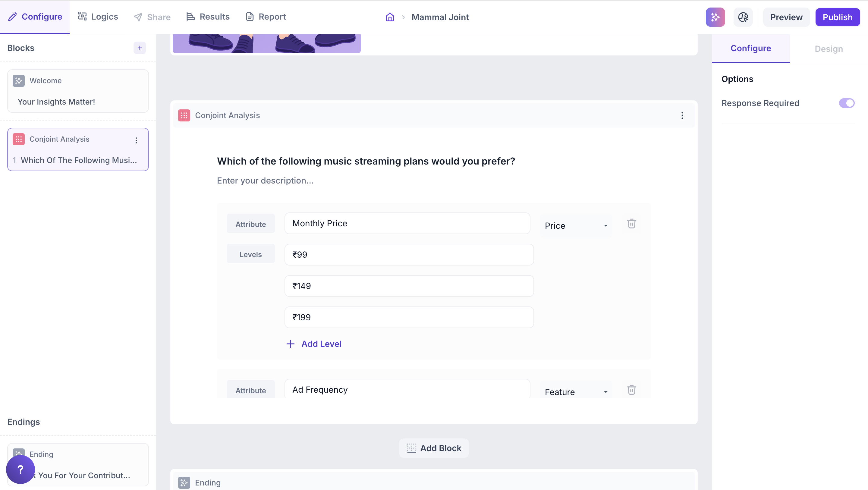
Task: Open the Price attribute type dropdown
Action: pos(576,226)
